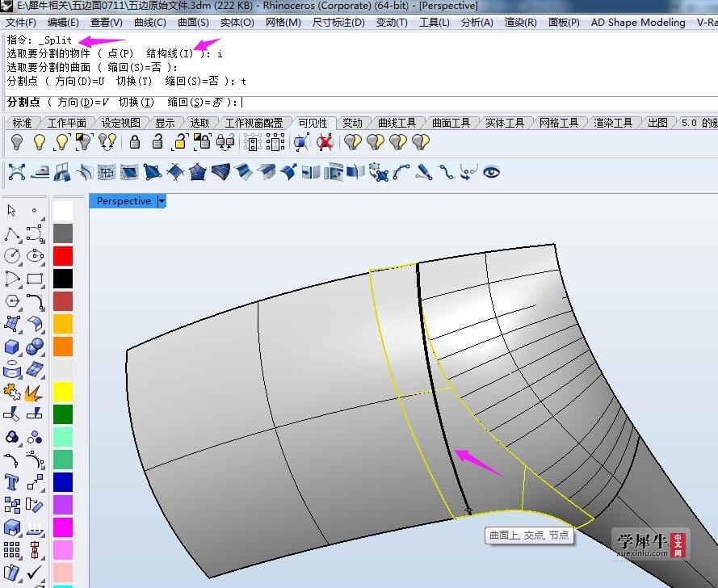Pick the red color swatch
Viewport: 718px width, 588px height.
63,255
